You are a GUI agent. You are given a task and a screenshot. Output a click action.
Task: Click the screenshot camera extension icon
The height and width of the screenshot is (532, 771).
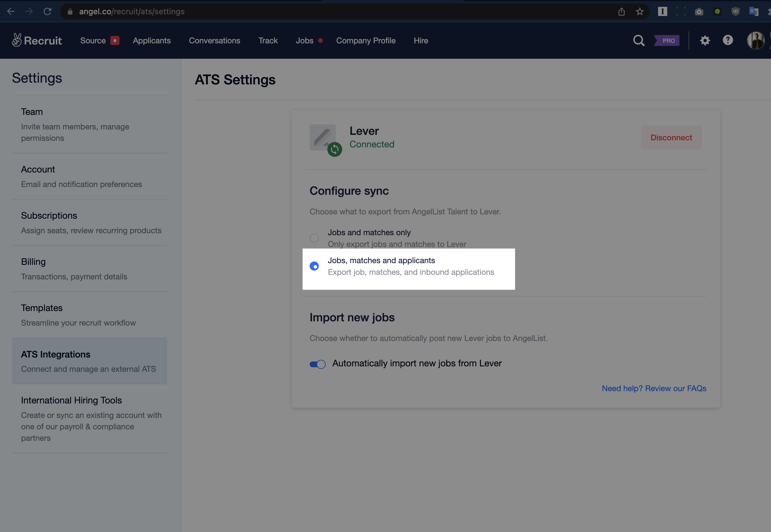(699, 11)
